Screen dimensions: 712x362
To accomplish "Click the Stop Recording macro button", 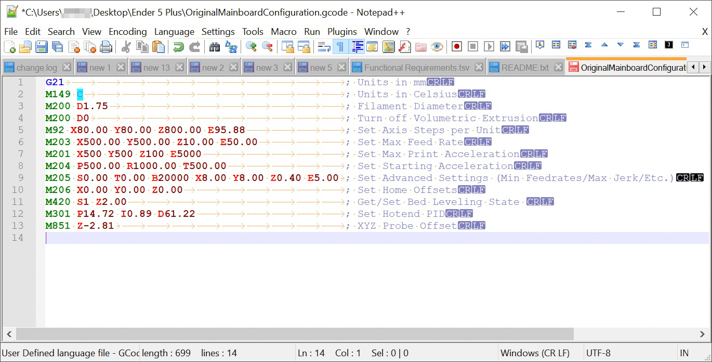I will 473,46.
